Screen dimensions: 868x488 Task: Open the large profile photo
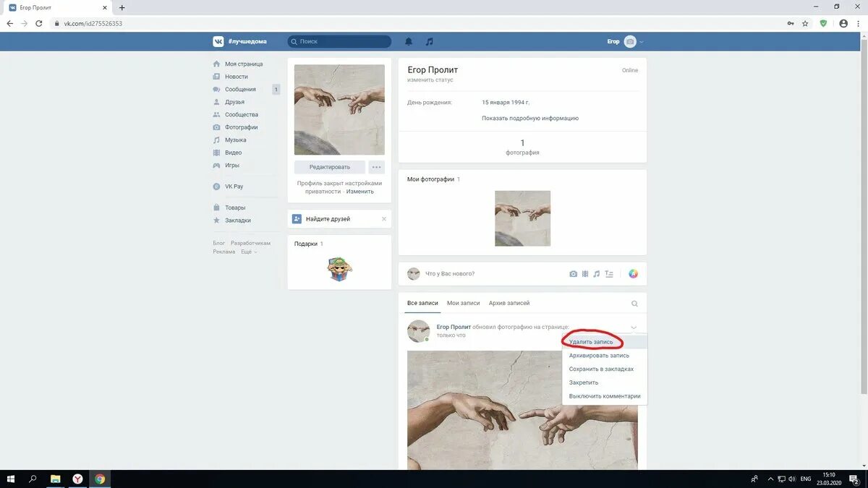point(339,110)
